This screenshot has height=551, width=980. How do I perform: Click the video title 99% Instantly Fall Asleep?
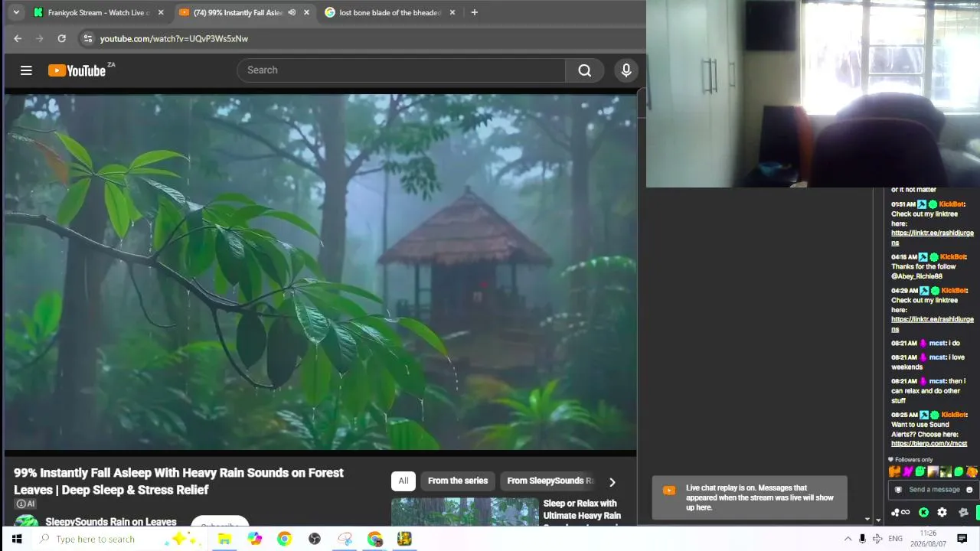[178, 481]
